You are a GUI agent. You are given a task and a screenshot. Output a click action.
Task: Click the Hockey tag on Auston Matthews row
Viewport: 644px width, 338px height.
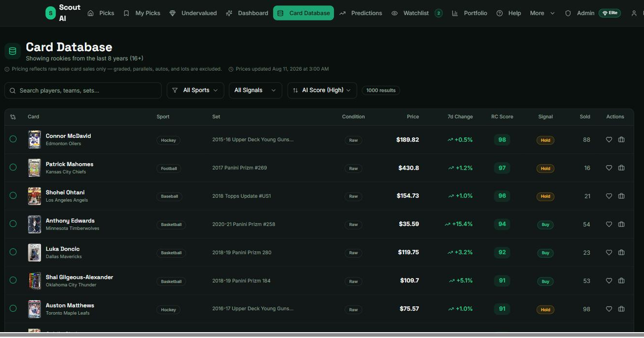coord(169,310)
